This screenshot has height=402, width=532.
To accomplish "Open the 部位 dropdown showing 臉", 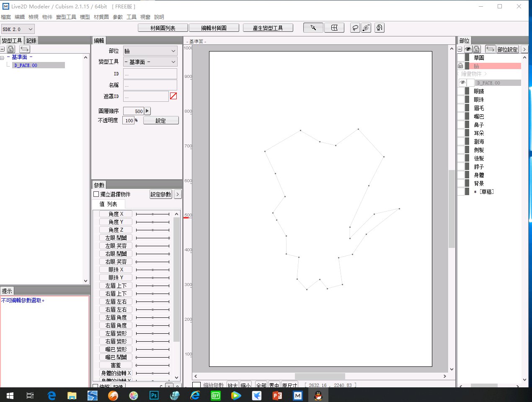I will point(150,51).
